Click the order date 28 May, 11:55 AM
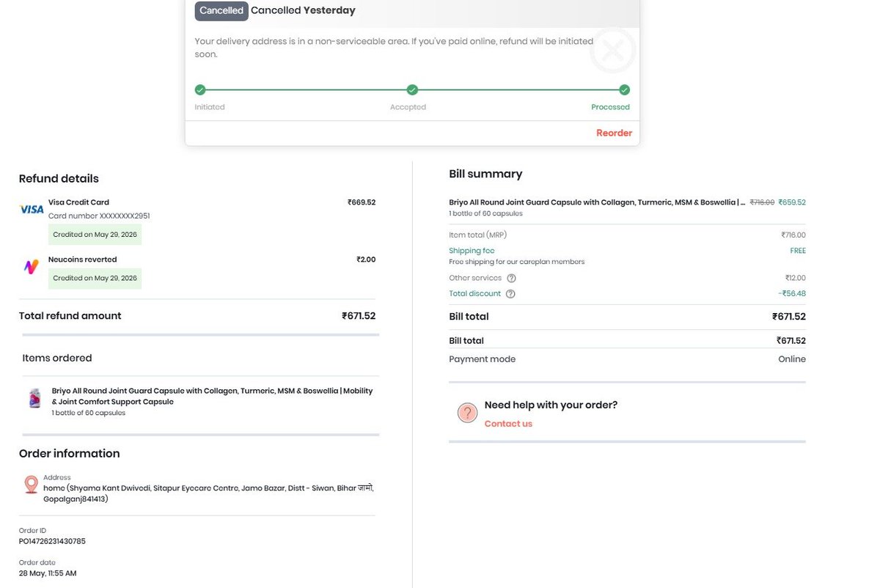Image resolution: width=880 pixels, height=588 pixels. click(x=48, y=573)
